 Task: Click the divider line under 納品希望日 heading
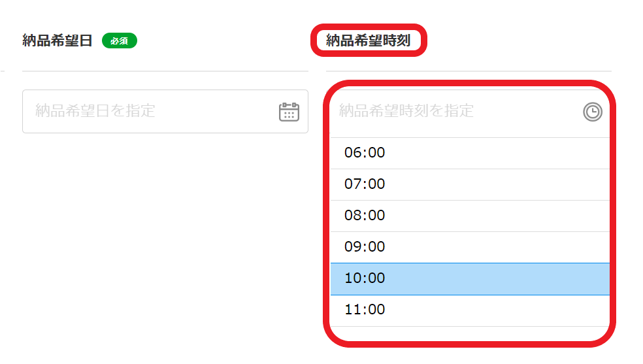coord(165,71)
